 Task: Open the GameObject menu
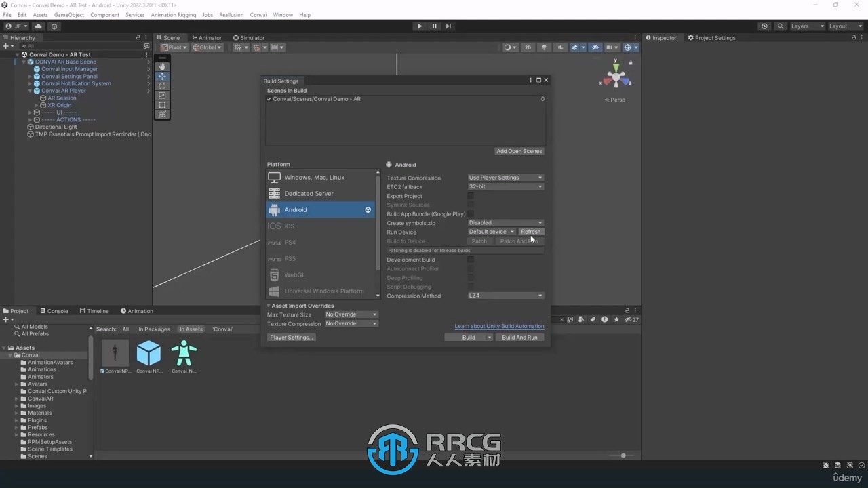point(69,14)
